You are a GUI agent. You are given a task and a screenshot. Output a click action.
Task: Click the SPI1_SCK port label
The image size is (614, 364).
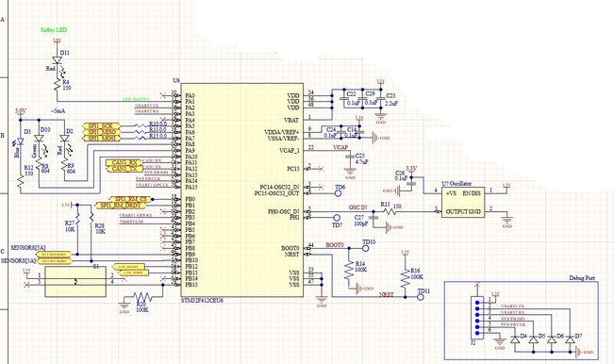click(101, 126)
